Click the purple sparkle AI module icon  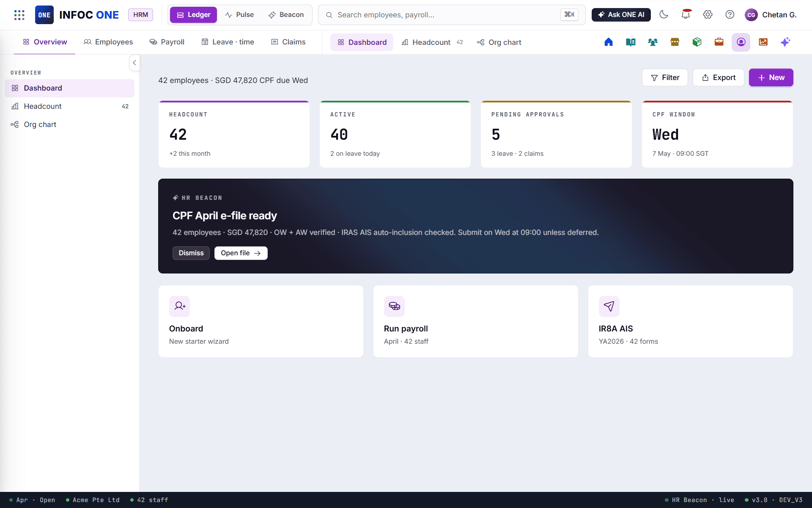coord(785,42)
